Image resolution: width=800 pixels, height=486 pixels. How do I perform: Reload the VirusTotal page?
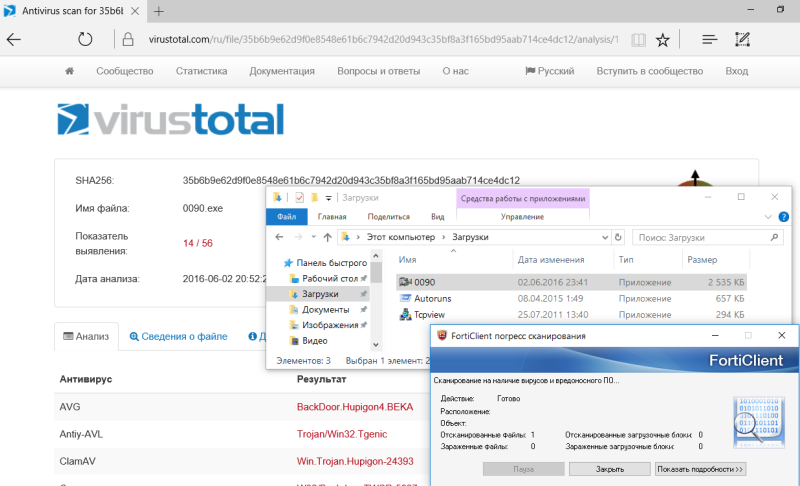(85, 39)
